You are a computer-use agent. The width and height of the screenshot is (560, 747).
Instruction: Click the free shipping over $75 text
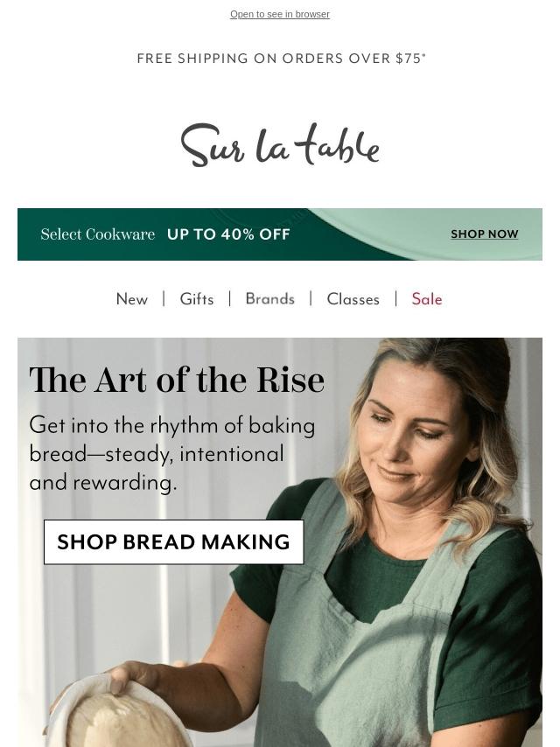point(281,59)
